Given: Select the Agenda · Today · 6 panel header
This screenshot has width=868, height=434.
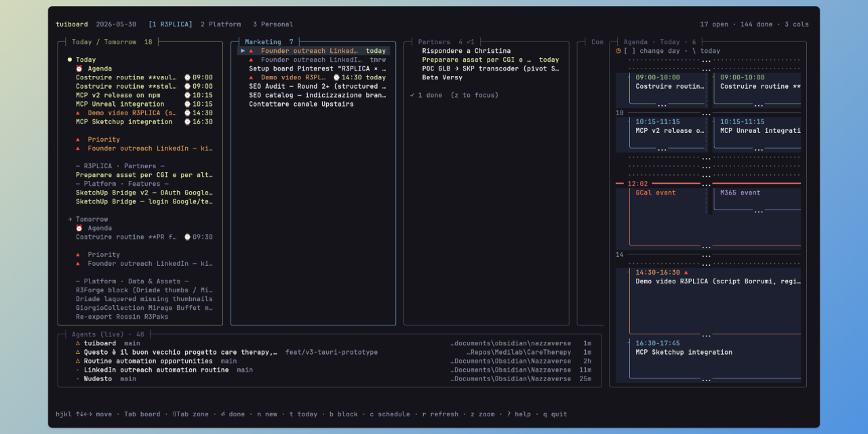Looking at the screenshot, I should pyautogui.click(x=660, y=42).
